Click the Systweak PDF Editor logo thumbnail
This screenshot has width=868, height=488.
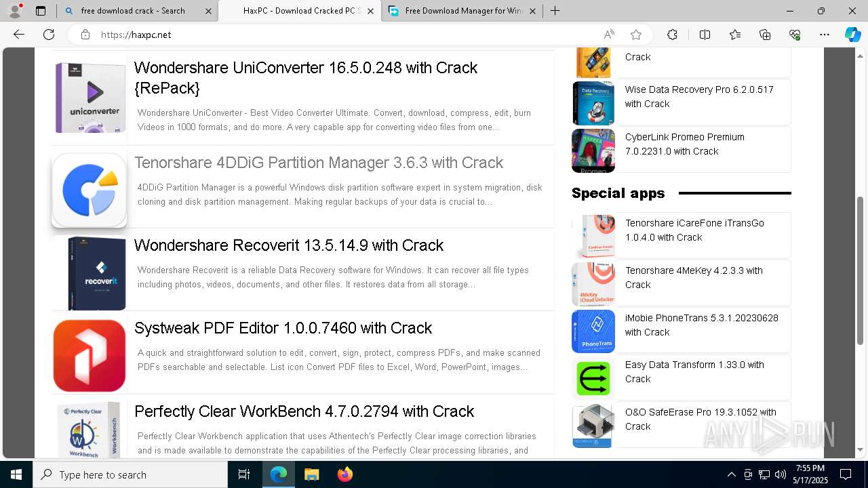pos(90,356)
